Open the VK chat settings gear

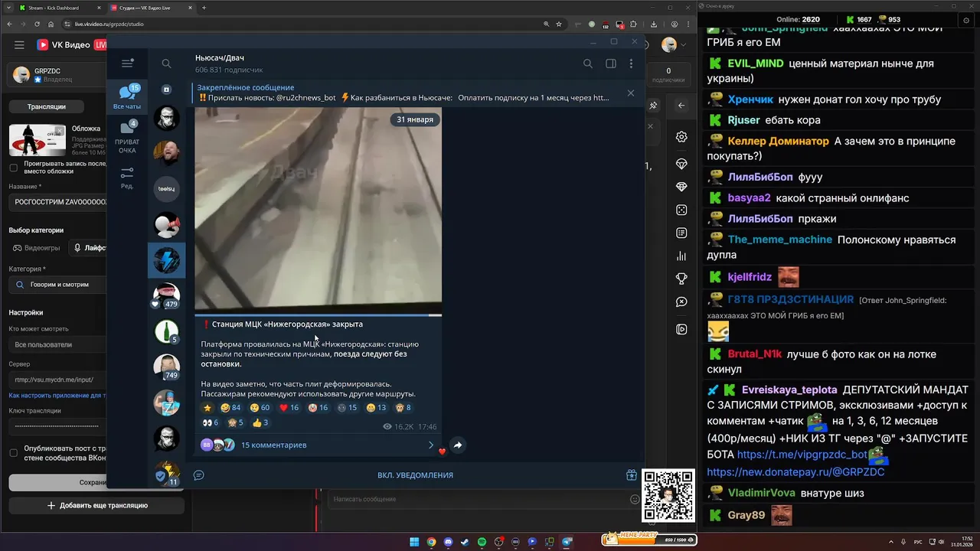click(x=681, y=137)
